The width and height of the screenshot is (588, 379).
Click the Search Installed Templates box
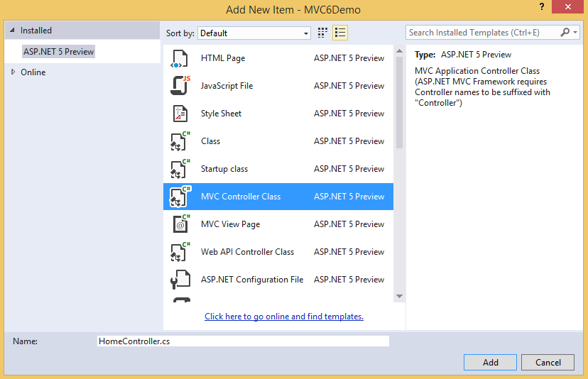(x=483, y=33)
